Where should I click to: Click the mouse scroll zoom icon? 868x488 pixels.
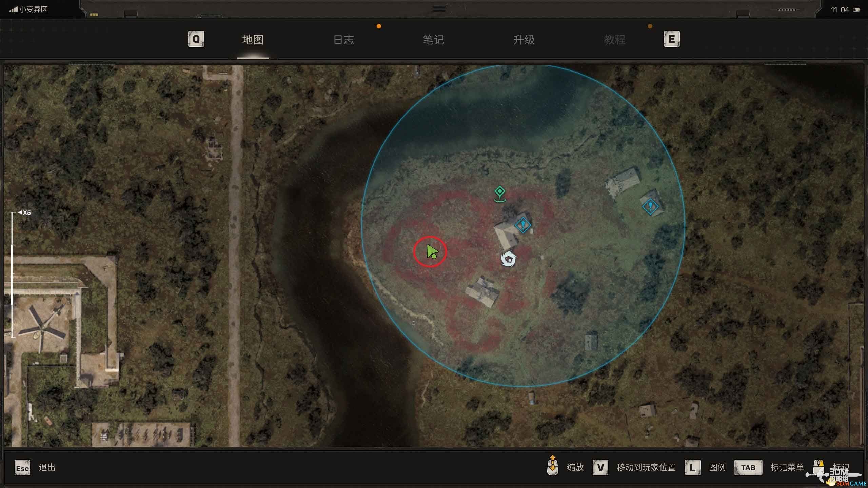pos(553,466)
